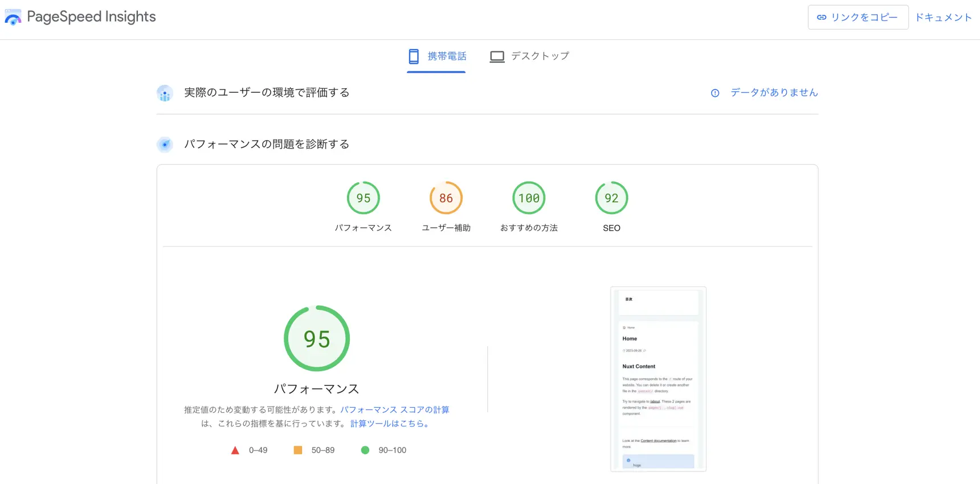This screenshot has width=980, height=484.
Task: Click the 90–100 legend text
Action: [x=393, y=450]
